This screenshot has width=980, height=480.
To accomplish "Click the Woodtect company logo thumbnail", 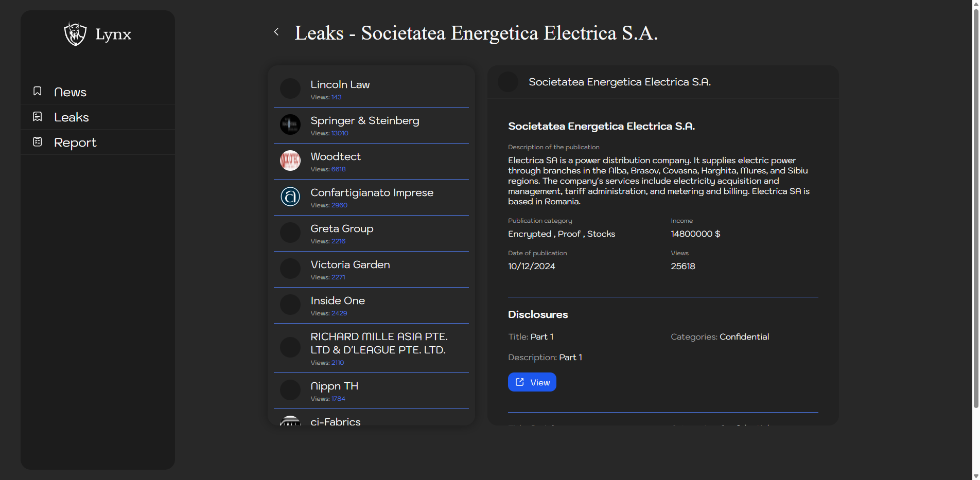I will (x=290, y=161).
